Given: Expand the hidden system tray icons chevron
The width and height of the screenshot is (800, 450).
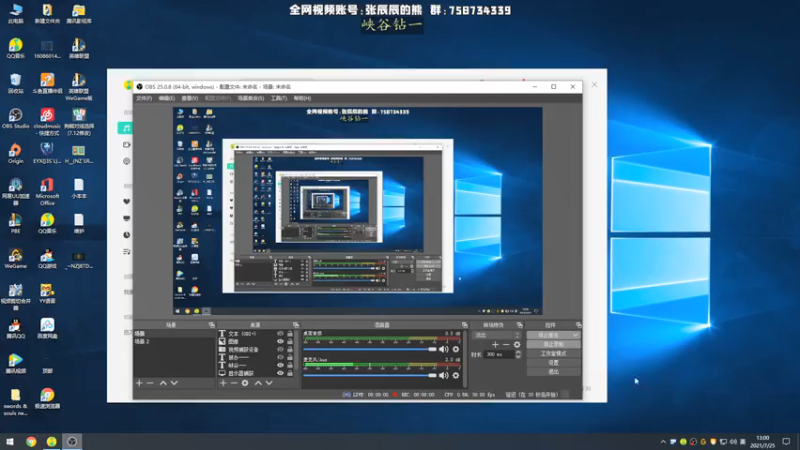Looking at the screenshot, I should click(x=663, y=442).
